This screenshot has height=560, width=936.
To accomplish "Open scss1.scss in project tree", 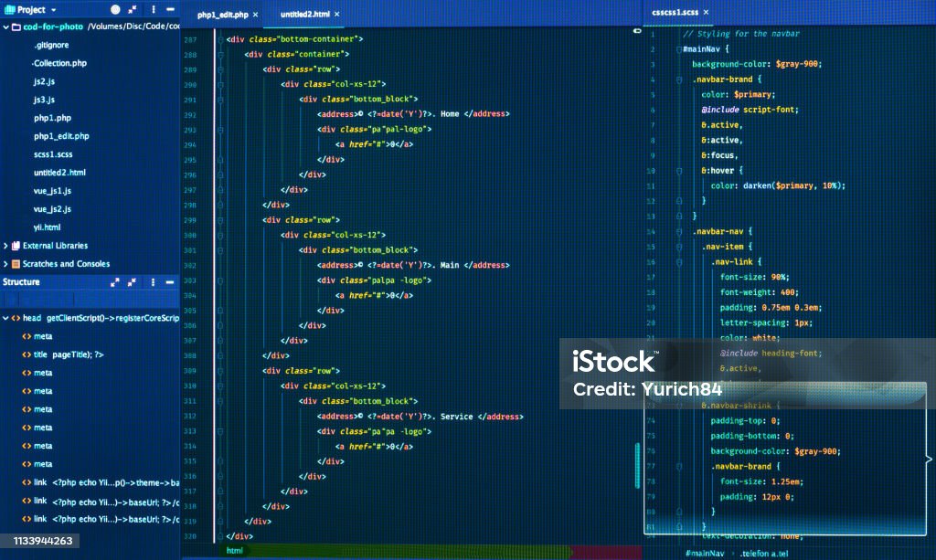I will (53, 154).
